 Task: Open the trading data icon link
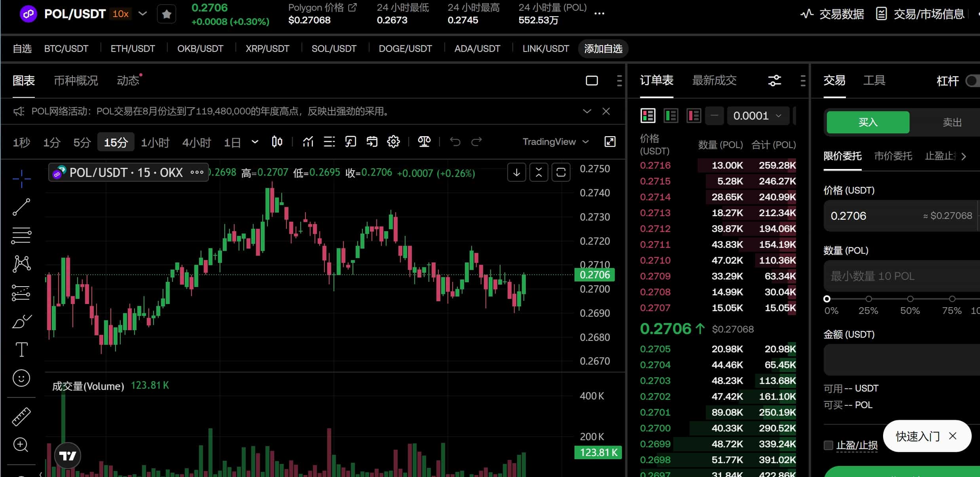(832, 14)
